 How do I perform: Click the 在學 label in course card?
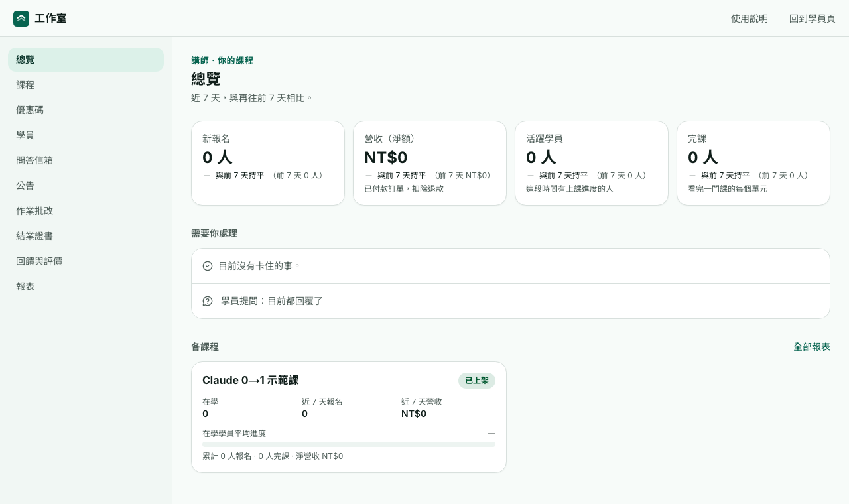coord(210,402)
